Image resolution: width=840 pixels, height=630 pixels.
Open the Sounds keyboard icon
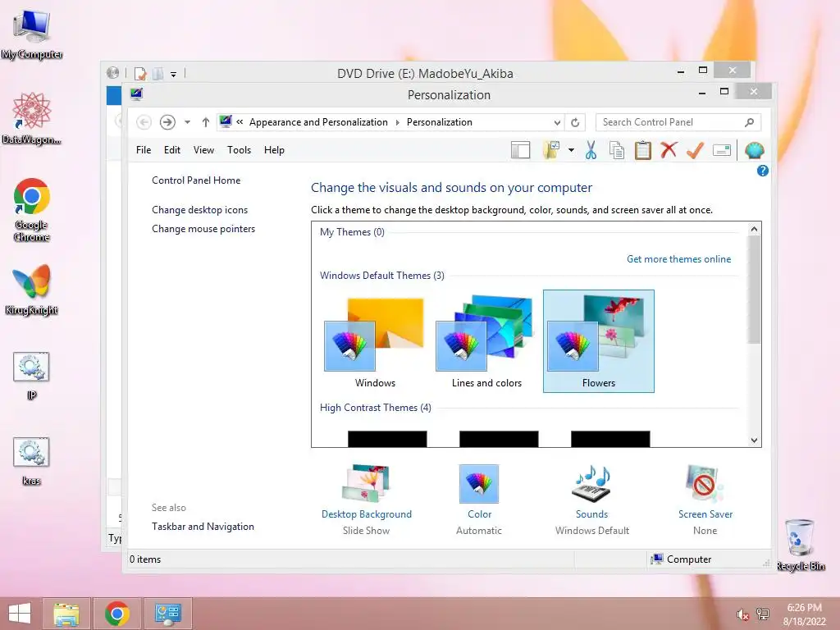pos(592,483)
